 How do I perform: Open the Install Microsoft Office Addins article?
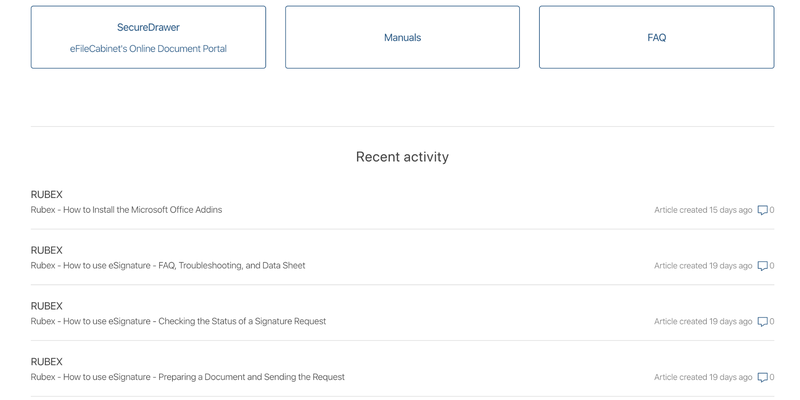(126, 210)
